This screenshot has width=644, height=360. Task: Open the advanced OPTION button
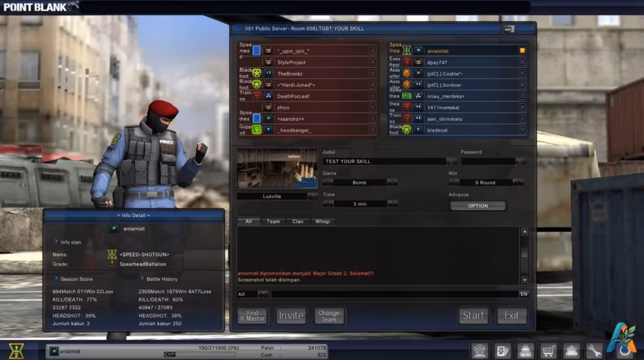pyautogui.click(x=478, y=206)
